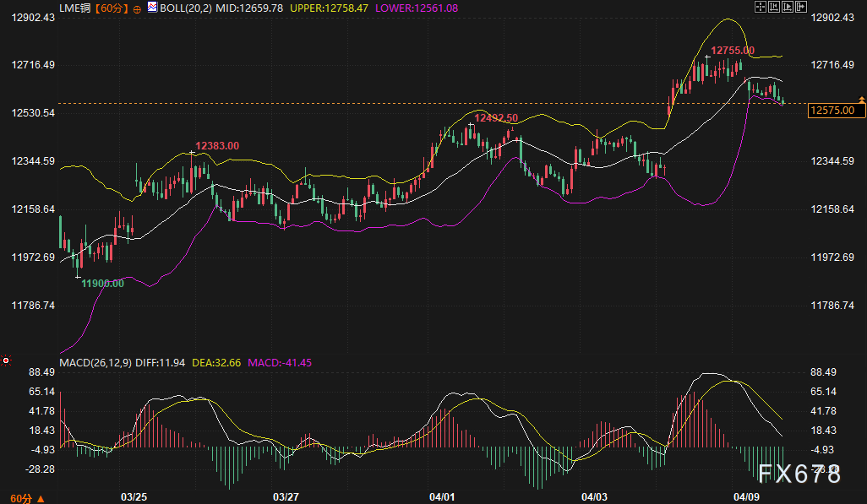Click the 04/01 date on the time axis
This screenshot has height=504, width=867.
(442, 496)
